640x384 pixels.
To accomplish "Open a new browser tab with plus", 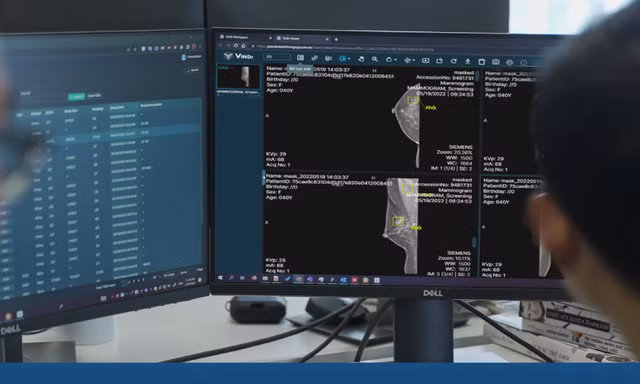I will [x=336, y=40].
